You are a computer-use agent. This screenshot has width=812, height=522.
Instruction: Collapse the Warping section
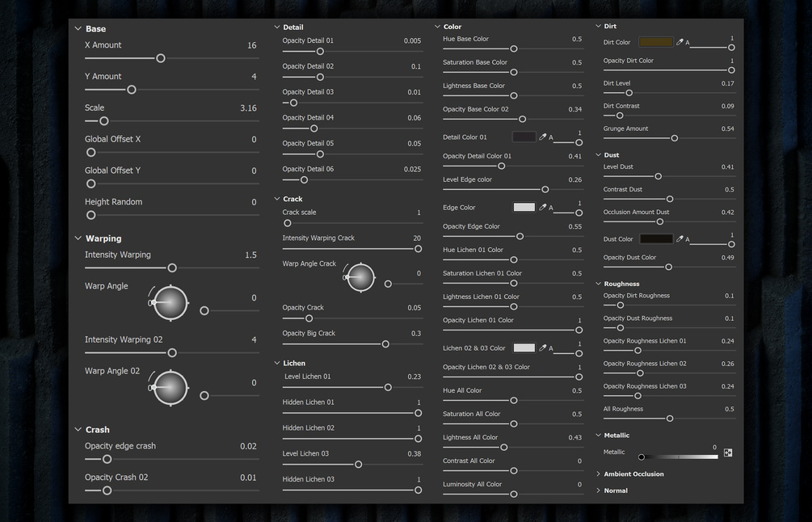click(78, 238)
